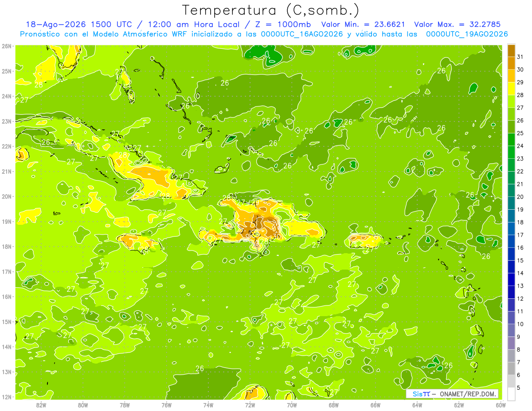Image resolution: width=532 pixels, height=411 pixels.
Task: Click the 72W longitude axis label
Action: tap(250, 405)
